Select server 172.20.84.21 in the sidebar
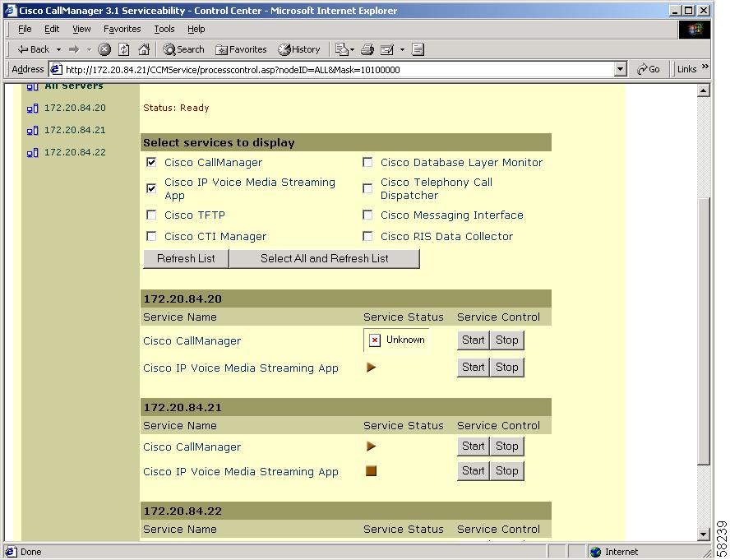 click(x=75, y=130)
